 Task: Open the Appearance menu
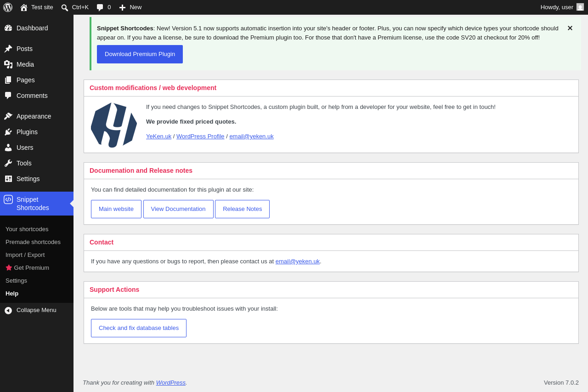(x=37, y=116)
